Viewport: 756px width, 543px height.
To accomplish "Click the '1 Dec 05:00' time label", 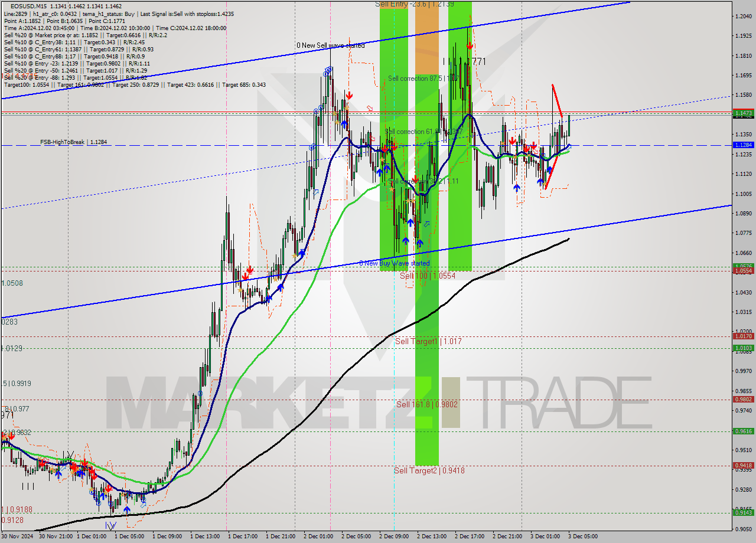I will (x=129, y=537).
